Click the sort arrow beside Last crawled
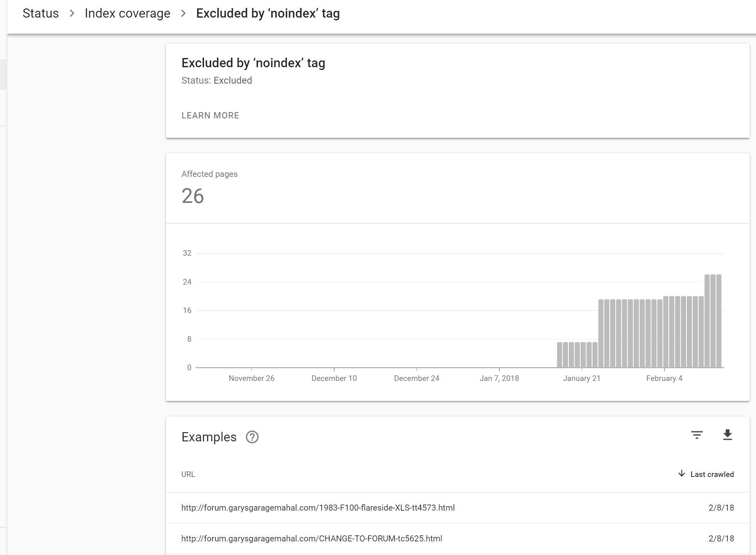The image size is (756, 555). pyautogui.click(x=682, y=474)
